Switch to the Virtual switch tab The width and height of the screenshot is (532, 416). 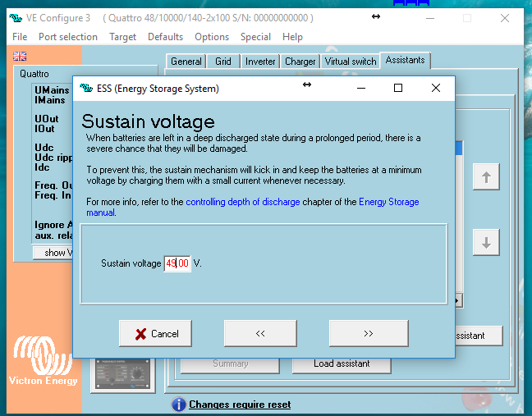tap(350, 62)
